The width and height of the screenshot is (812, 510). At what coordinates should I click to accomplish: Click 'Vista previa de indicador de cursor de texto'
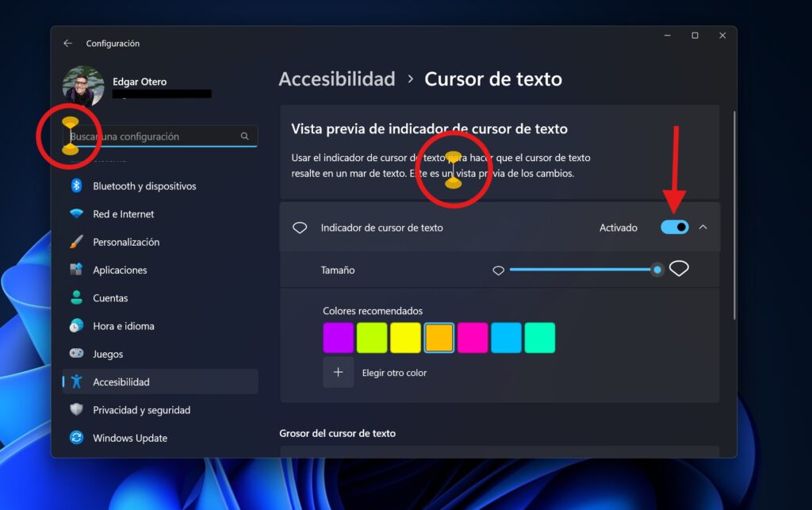click(429, 129)
